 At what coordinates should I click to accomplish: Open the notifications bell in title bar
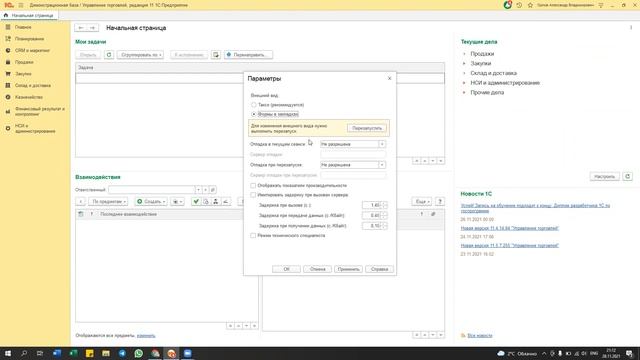pyautogui.click(x=507, y=5)
